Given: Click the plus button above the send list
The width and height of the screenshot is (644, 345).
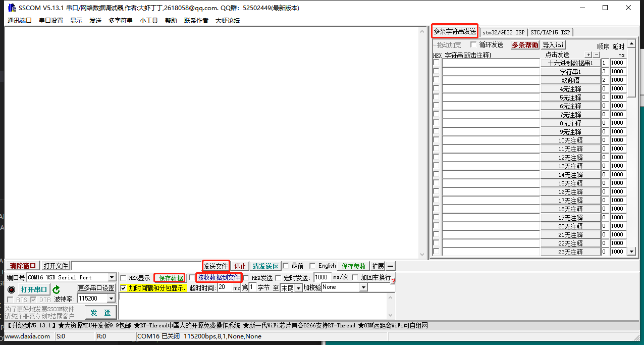Looking at the screenshot, I should [x=588, y=55].
